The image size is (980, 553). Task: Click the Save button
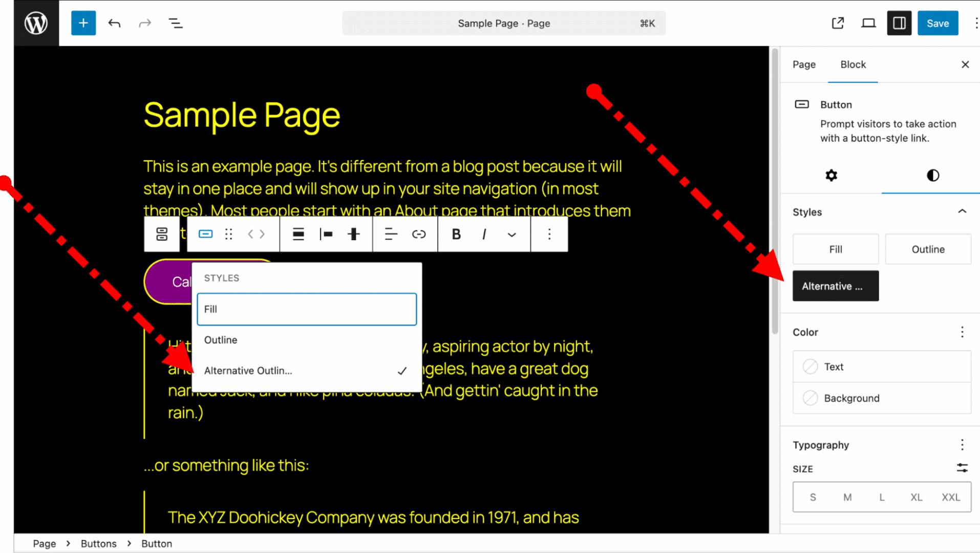tap(938, 23)
